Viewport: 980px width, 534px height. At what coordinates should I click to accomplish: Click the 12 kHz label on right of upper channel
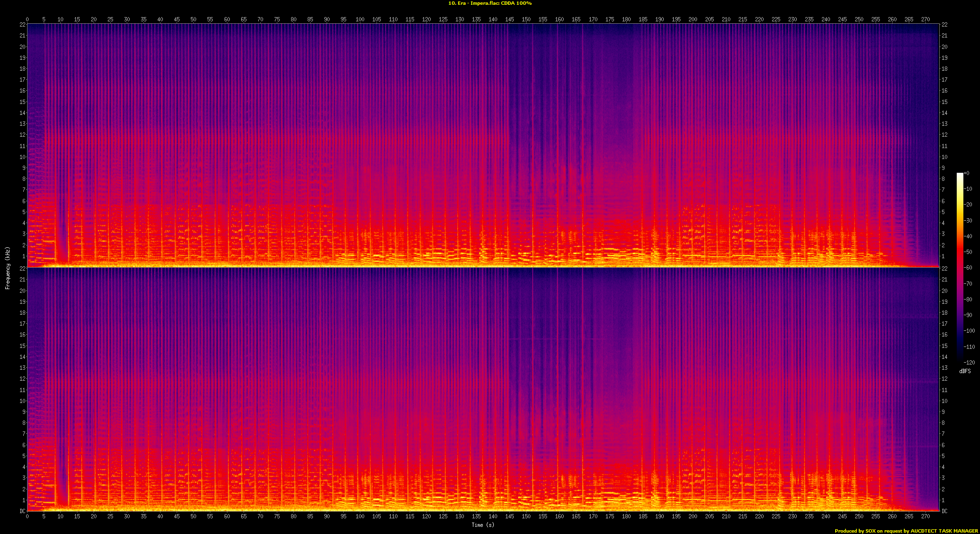pyautogui.click(x=944, y=135)
